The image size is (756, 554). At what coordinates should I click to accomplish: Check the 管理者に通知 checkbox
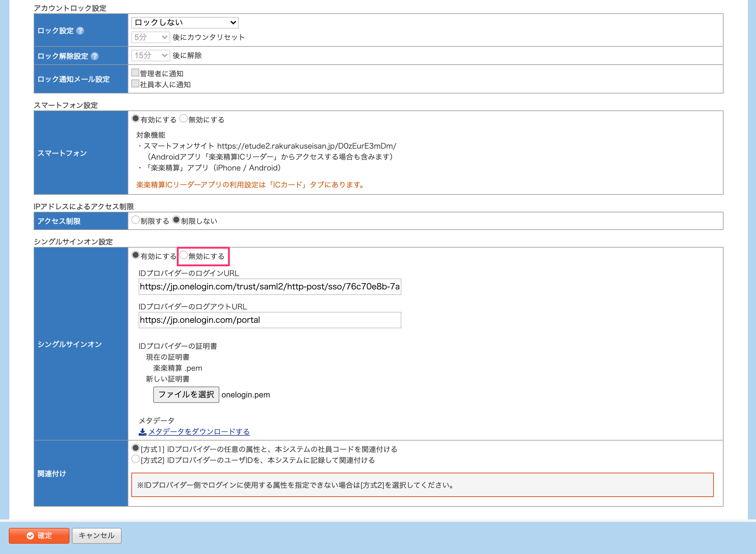[x=135, y=73]
